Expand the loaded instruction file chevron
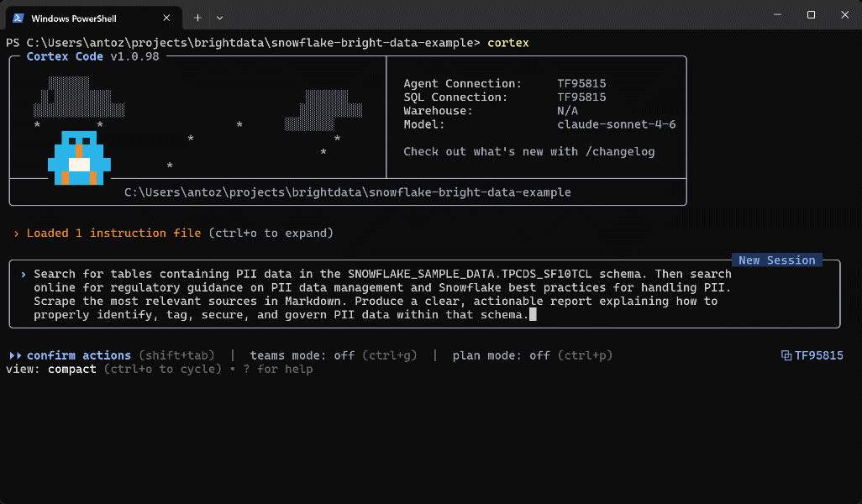 tap(17, 234)
